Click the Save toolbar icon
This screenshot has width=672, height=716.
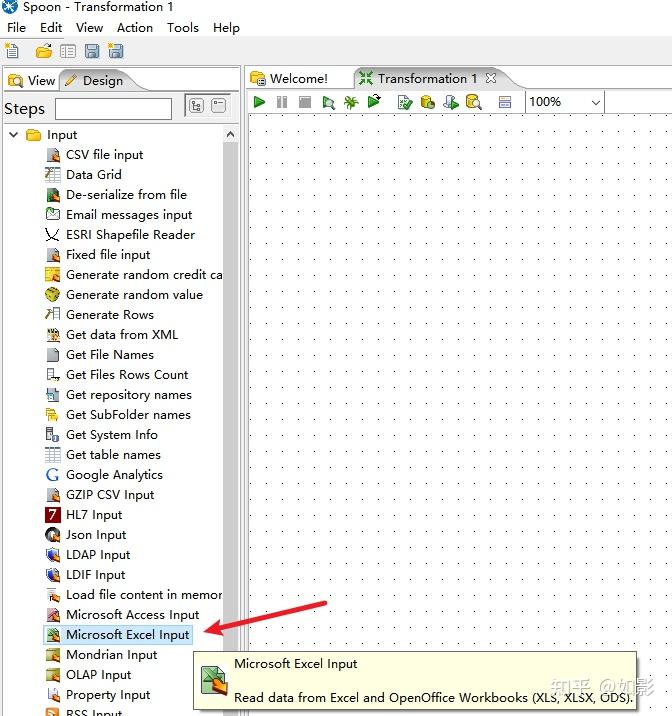pos(92,51)
